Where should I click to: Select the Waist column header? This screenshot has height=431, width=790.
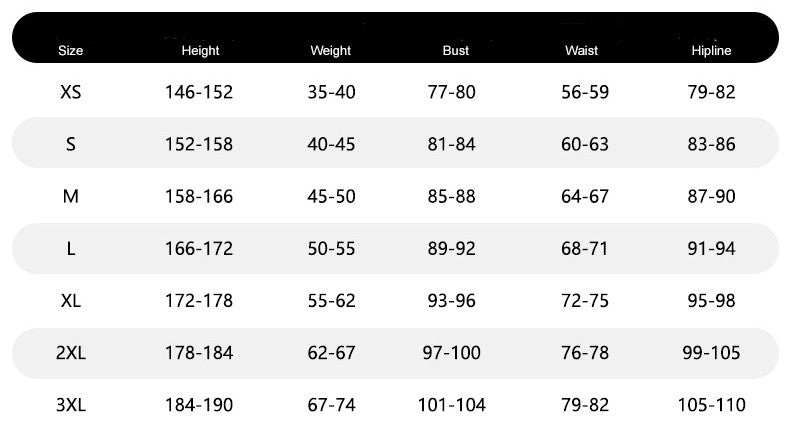click(x=582, y=50)
